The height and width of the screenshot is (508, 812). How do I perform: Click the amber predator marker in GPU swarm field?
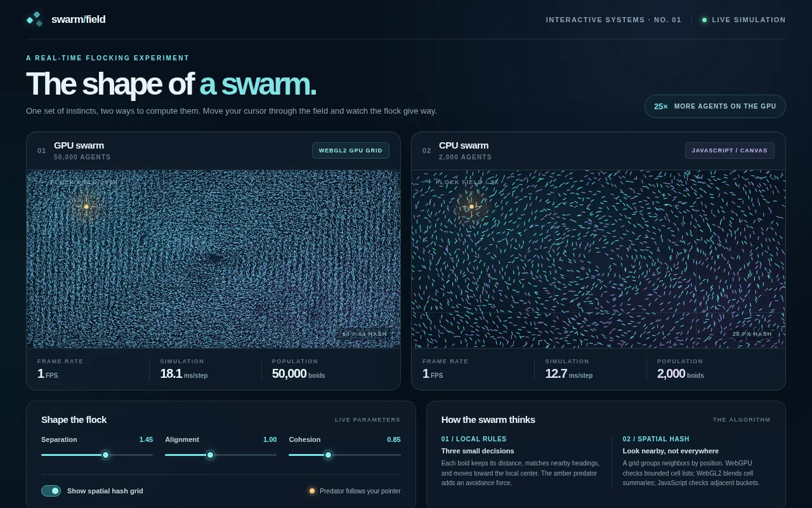coord(86,206)
